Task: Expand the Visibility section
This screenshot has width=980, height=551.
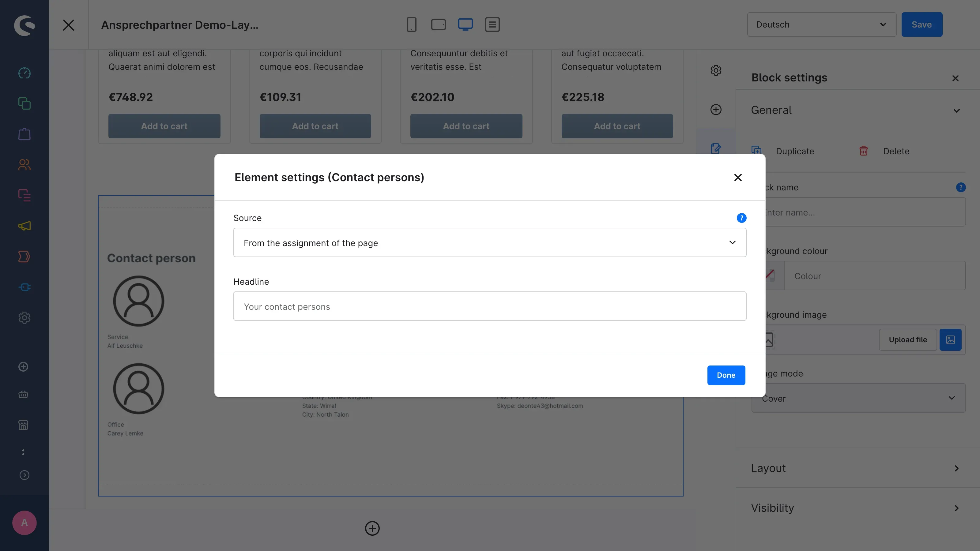Action: [x=856, y=508]
